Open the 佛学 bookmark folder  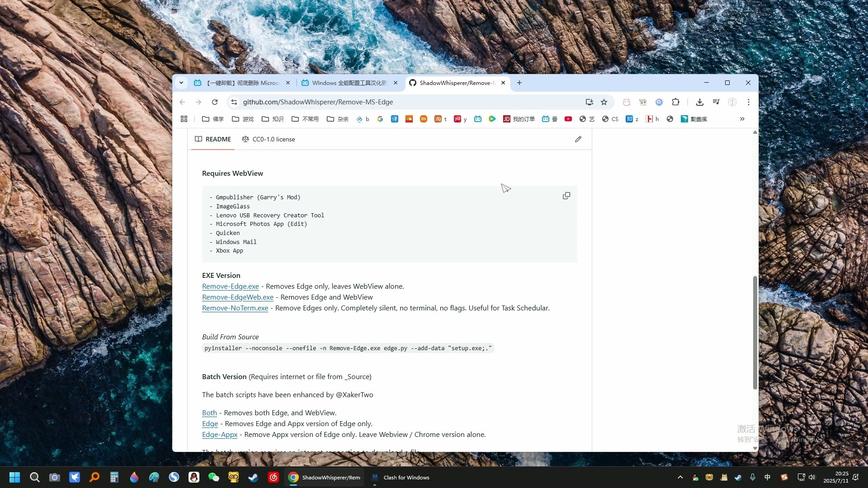[213, 119]
